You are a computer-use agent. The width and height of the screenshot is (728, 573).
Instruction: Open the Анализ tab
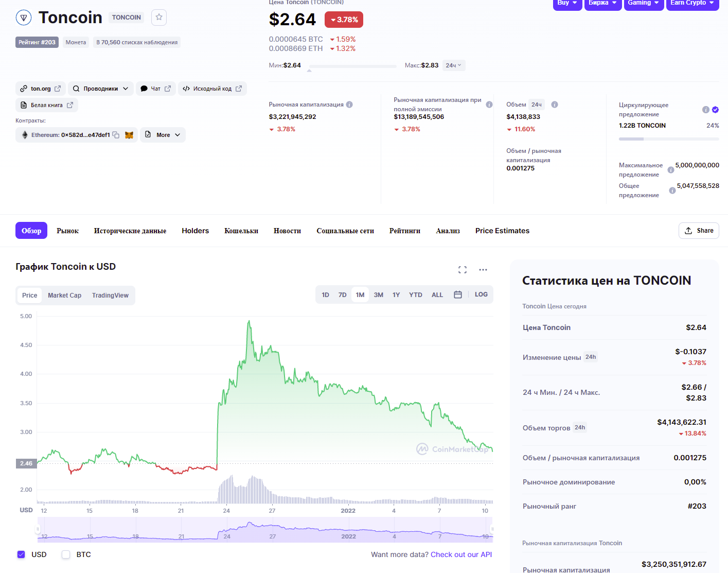(x=448, y=231)
